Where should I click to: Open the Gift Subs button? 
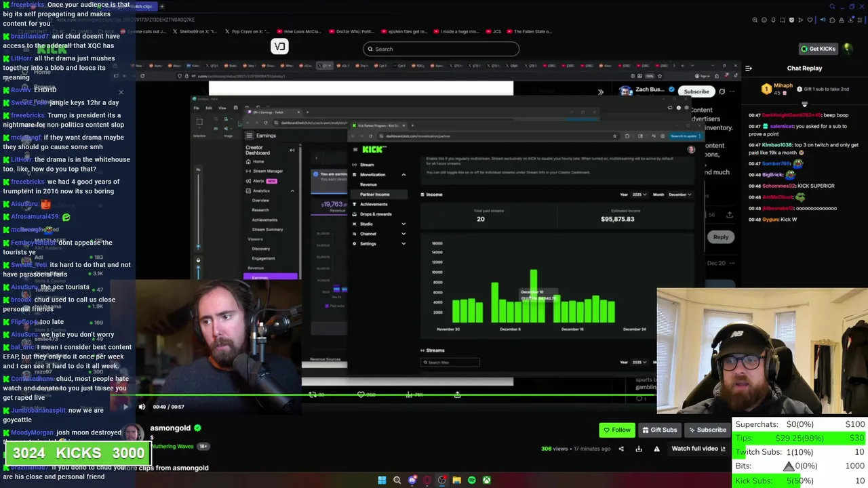click(x=658, y=430)
